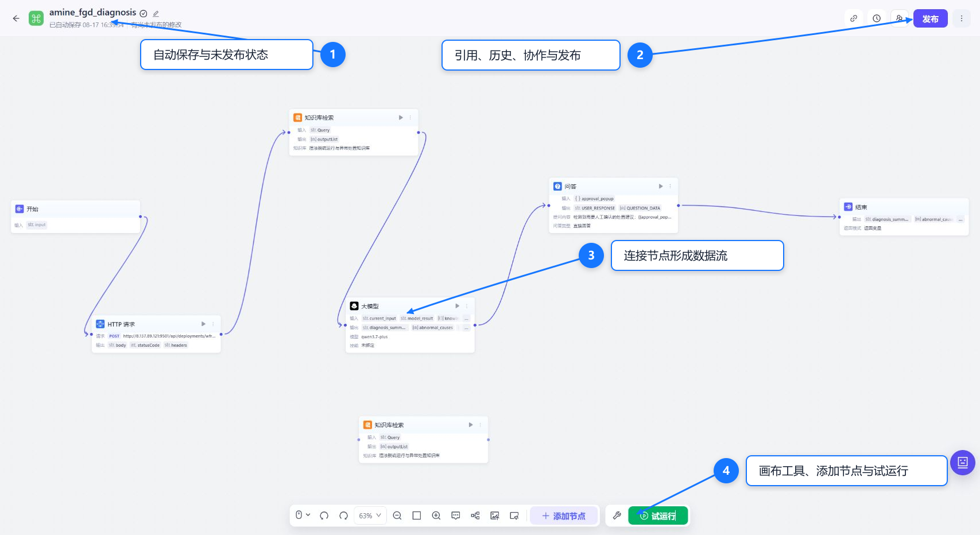
Task: Click 添加节点 to add a node
Action: (564, 516)
